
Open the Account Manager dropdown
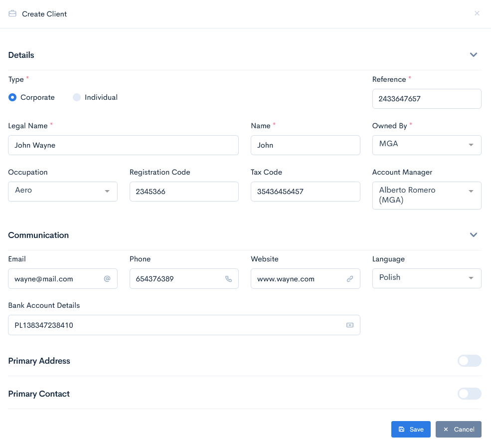(471, 191)
